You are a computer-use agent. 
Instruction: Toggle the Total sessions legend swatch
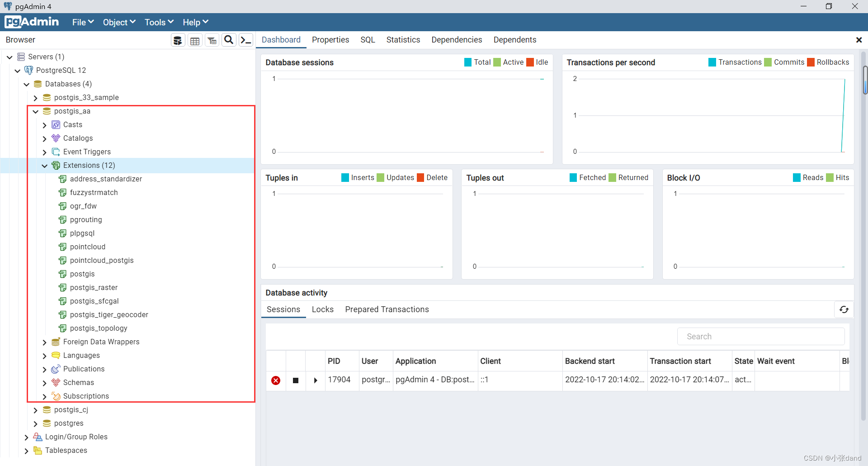click(x=468, y=62)
